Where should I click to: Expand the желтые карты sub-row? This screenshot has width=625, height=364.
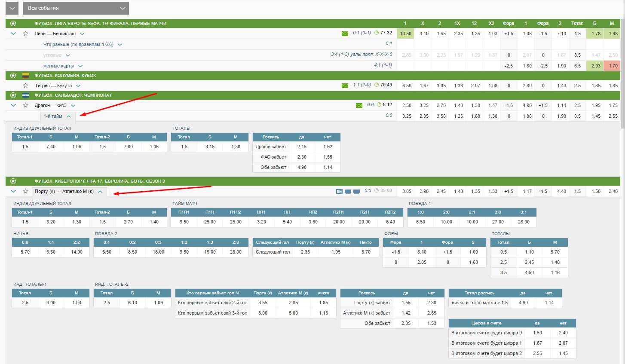tap(80, 66)
